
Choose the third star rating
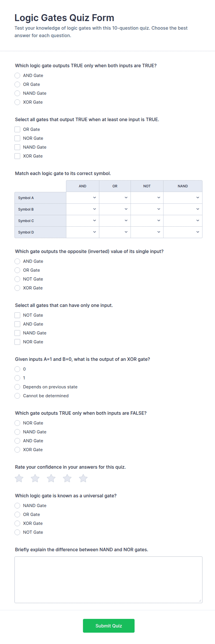tap(51, 478)
